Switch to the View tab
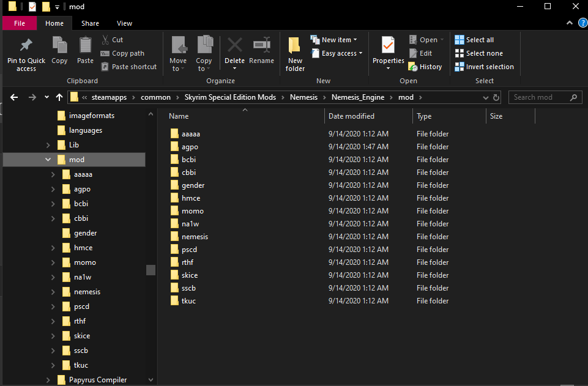Screen dimensions: 588x386 tap(124, 23)
